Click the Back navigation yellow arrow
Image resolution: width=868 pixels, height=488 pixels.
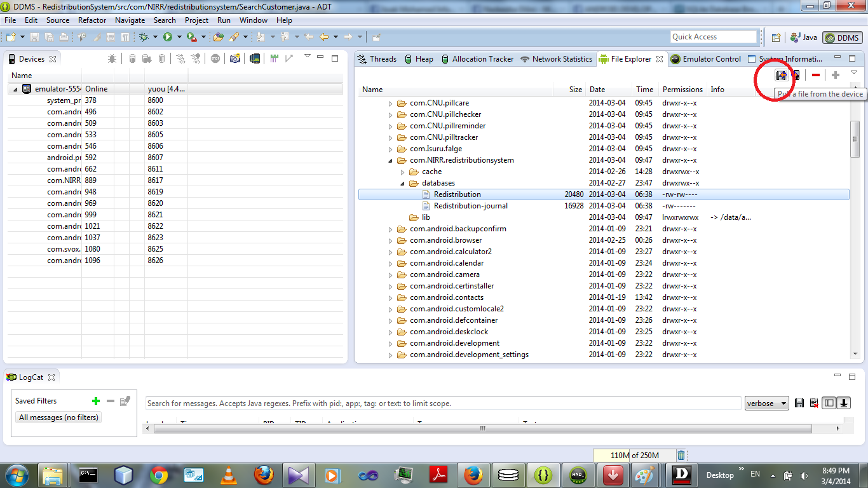[x=324, y=37]
